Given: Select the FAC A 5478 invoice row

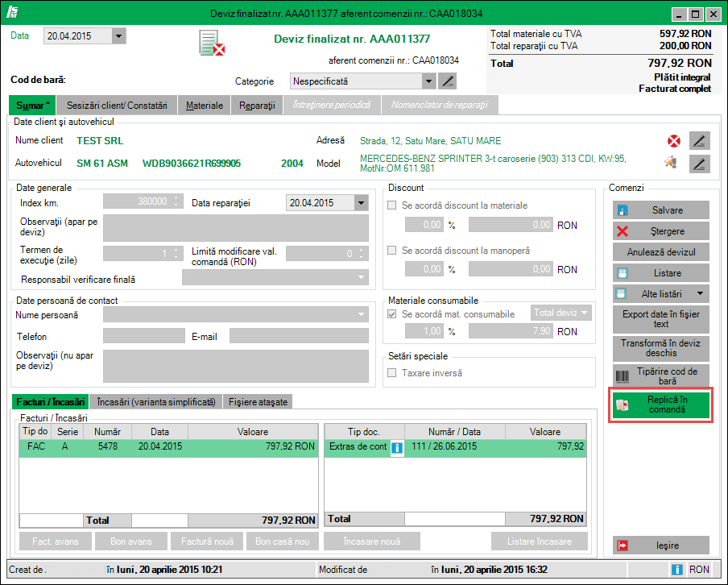Looking at the screenshot, I should [x=168, y=446].
